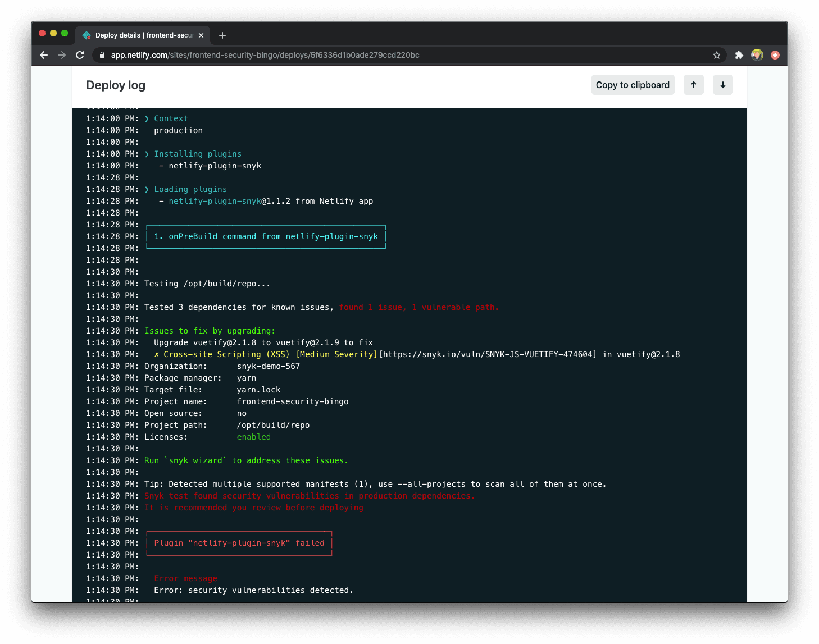Image resolution: width=819 pixels, height=644 pixels.
Task: Click the "Loading plugins" section header
Action: pos(190,189)
